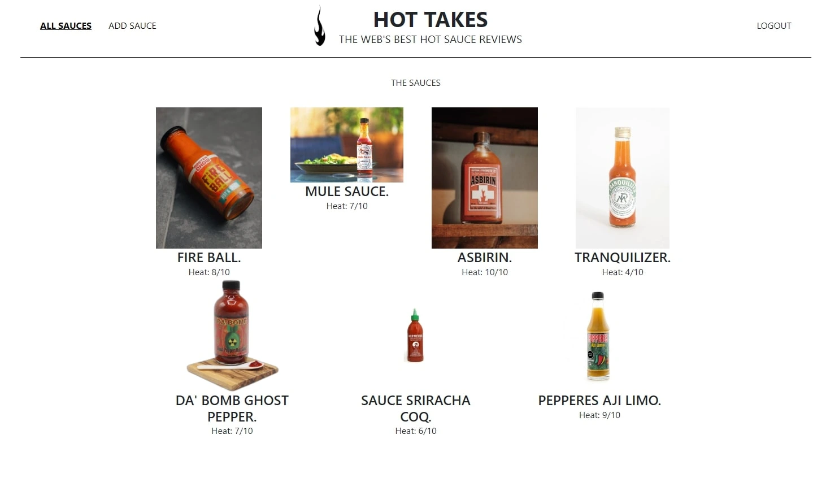Select the Da' Bomb Ghost Pepper image
This screenshot has width=839, height=504.
point(232,335)
